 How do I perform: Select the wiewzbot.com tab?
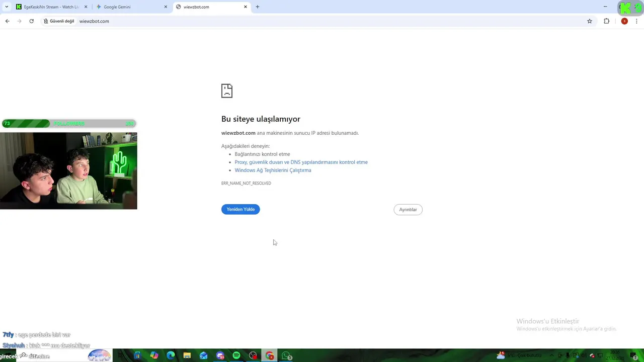[x=212, y=7]
